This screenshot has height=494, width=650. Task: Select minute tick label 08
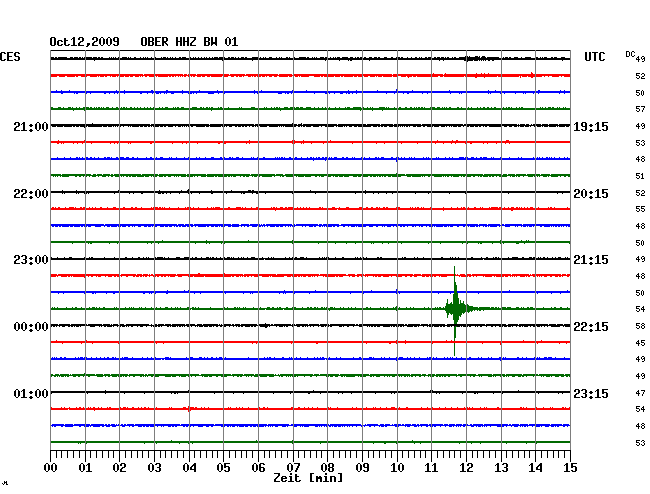point(327,468)
